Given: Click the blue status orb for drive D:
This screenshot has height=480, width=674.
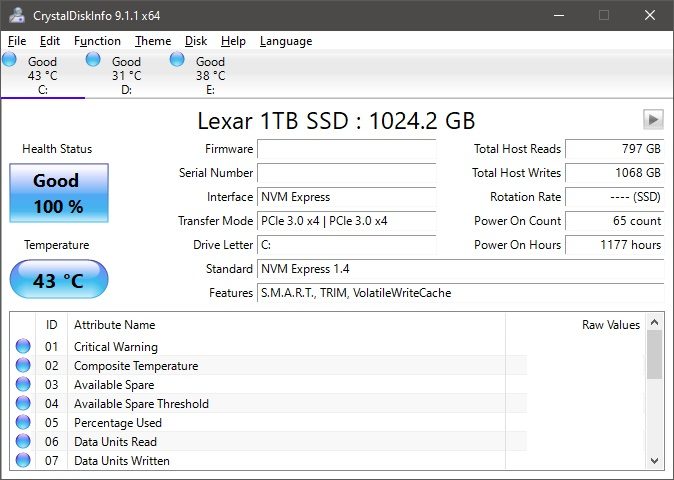Looking at the screenshot, I should coord(93,60).
